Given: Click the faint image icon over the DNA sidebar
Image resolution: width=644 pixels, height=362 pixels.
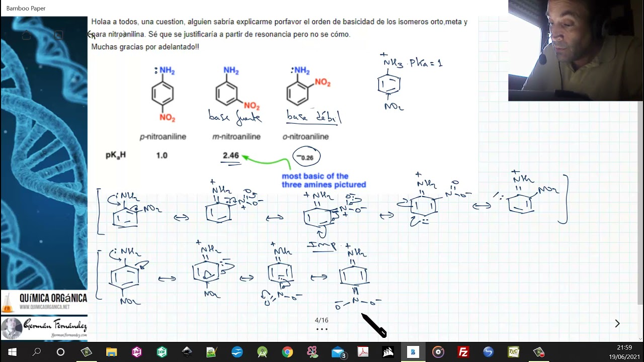Looking at the screenshot, I should click(x=58, y=35).
